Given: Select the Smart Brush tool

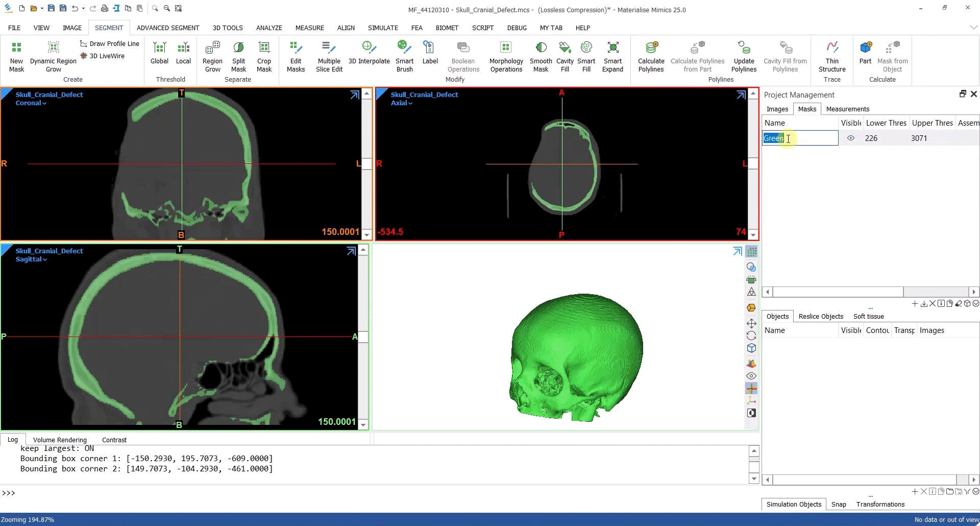Looking at the screenshot, I should click(404, 56).
